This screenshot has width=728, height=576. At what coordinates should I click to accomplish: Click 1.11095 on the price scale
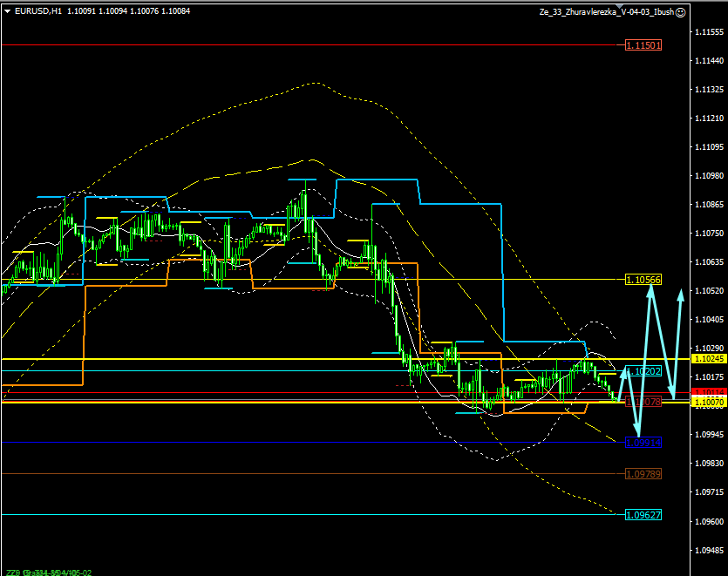[x=709, y=147]
